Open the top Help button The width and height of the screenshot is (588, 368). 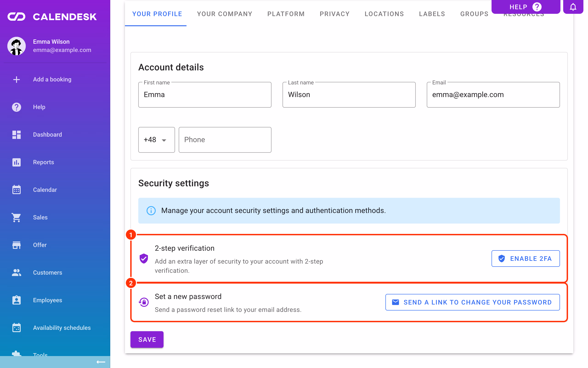tap(526, 7)
